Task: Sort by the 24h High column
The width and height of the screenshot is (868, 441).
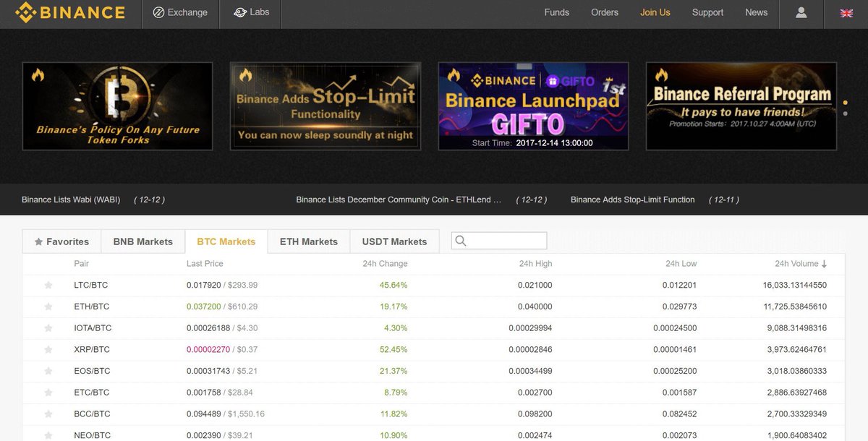Action: (x=535, y=264)
